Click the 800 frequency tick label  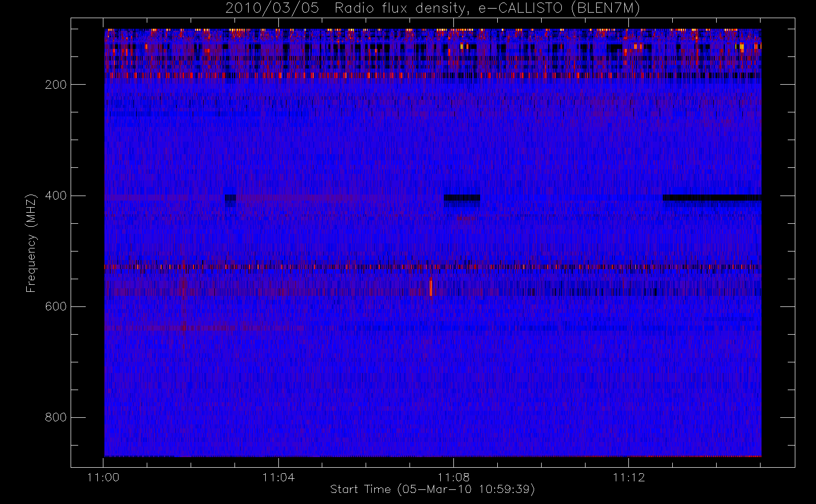click(x=56, y=417)
